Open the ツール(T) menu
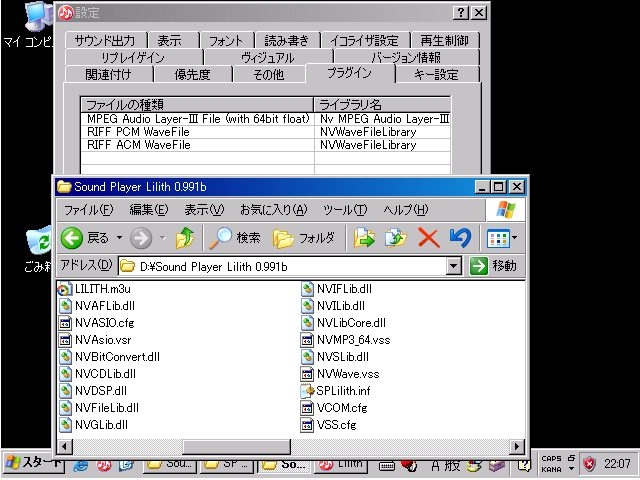This screenshot has height=480, width=640. (x=345, y=210)
